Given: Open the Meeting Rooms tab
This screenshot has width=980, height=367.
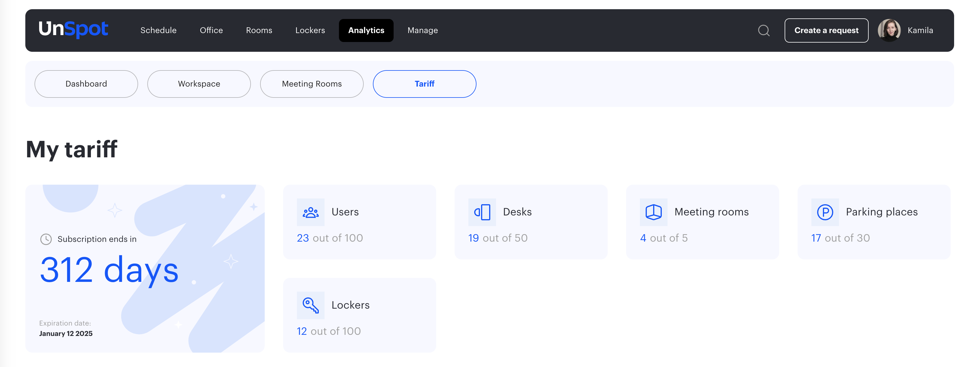Looking at the screenshot, I should tap(312, 84).
